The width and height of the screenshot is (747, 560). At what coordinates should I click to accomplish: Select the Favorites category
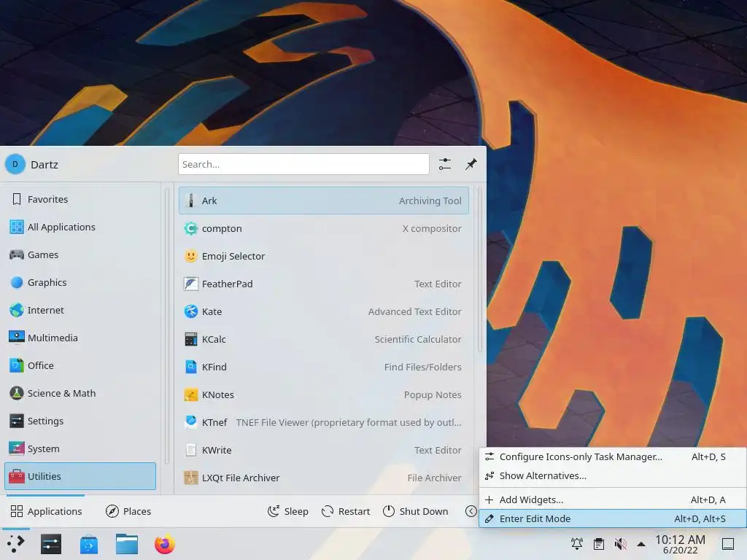80,199
